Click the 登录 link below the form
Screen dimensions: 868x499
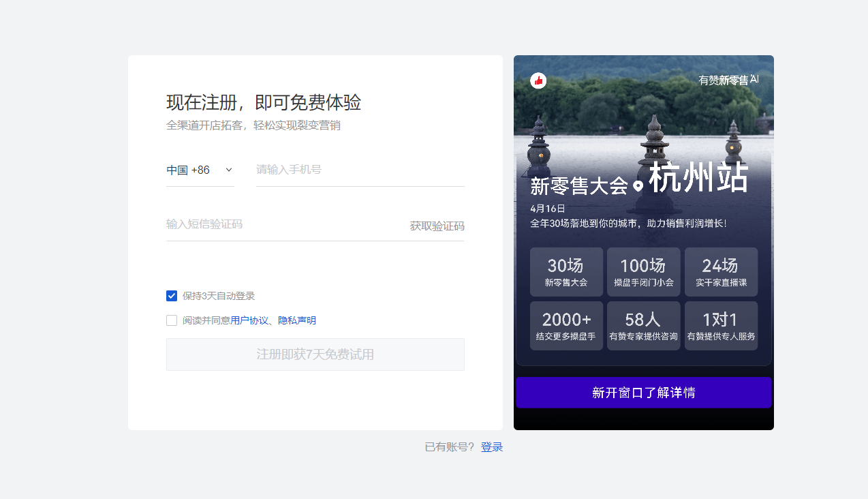point(492,447)
